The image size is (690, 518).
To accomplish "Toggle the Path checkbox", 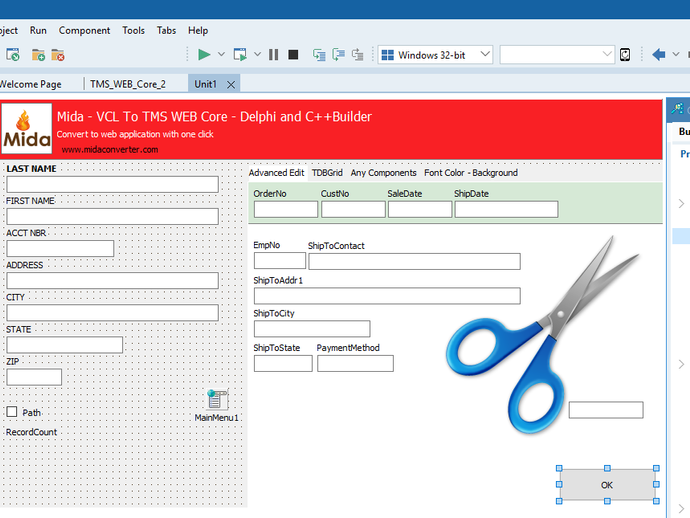I will tap(12, 412).
